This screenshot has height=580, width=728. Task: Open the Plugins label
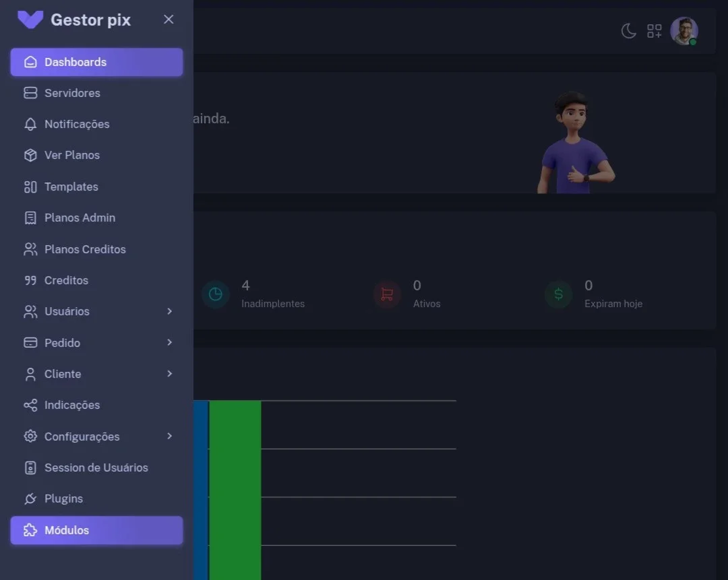(63, 498)
